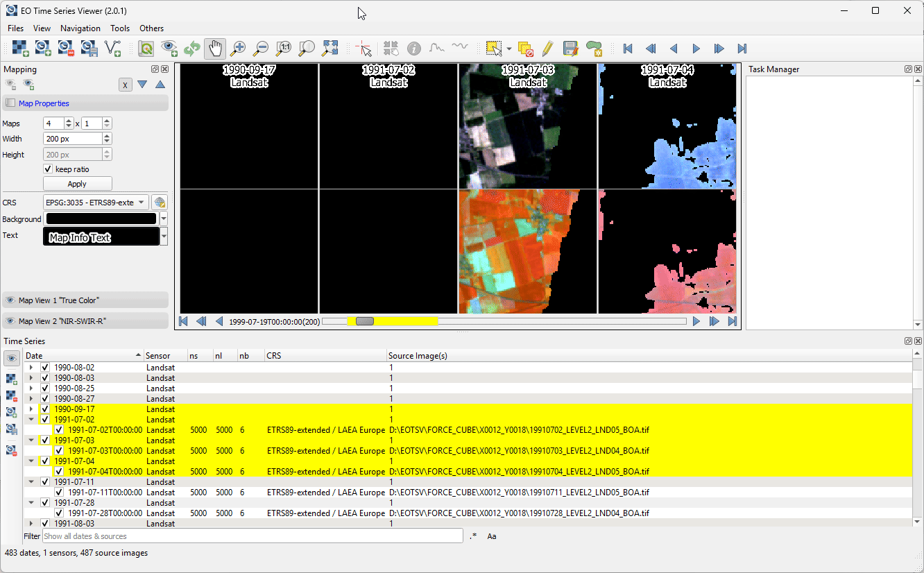
Task: Toggle the Time Series panel eye button
Action: [12, 358]
